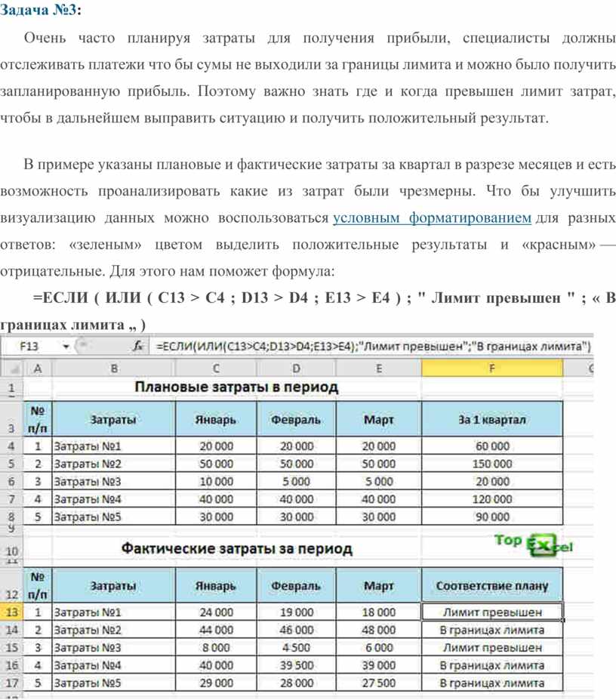The height and width of the screenshot is (700, 616).
Task: Select the cell with value 18 000
Action: pyautogui.click(x=378, y=612)
